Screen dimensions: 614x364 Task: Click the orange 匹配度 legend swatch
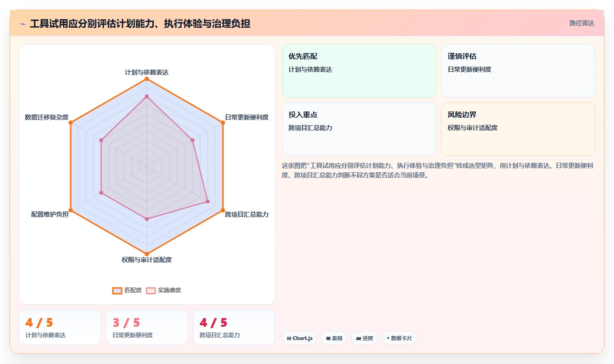(x=117, y=290)
